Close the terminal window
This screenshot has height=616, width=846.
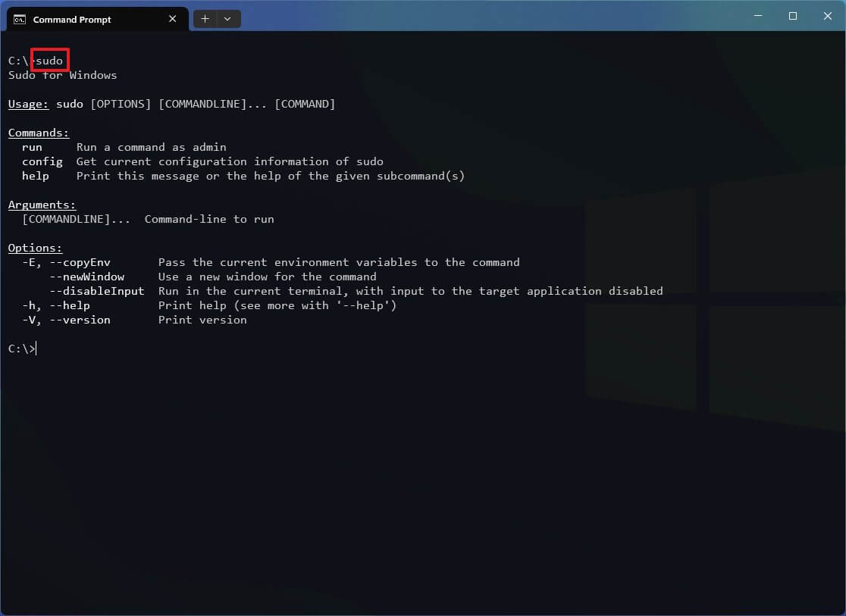[x=828, y=16]
